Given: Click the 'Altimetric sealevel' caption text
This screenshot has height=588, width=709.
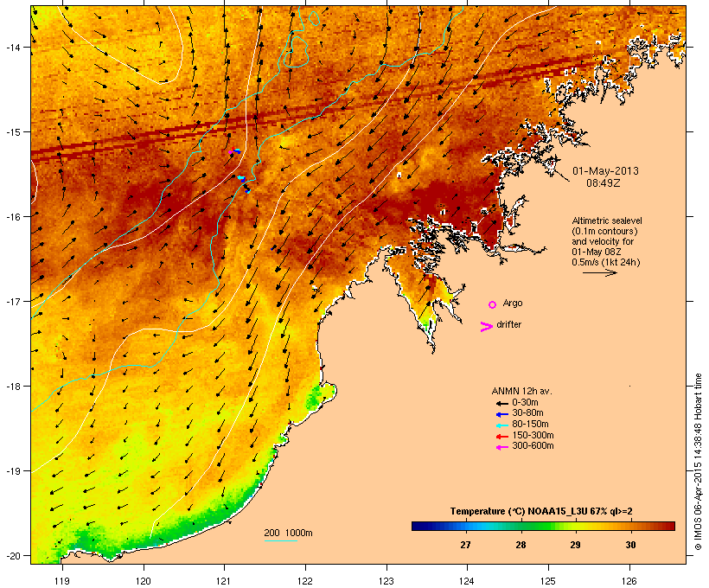Looking at the screenshot, I should point(607,220).
